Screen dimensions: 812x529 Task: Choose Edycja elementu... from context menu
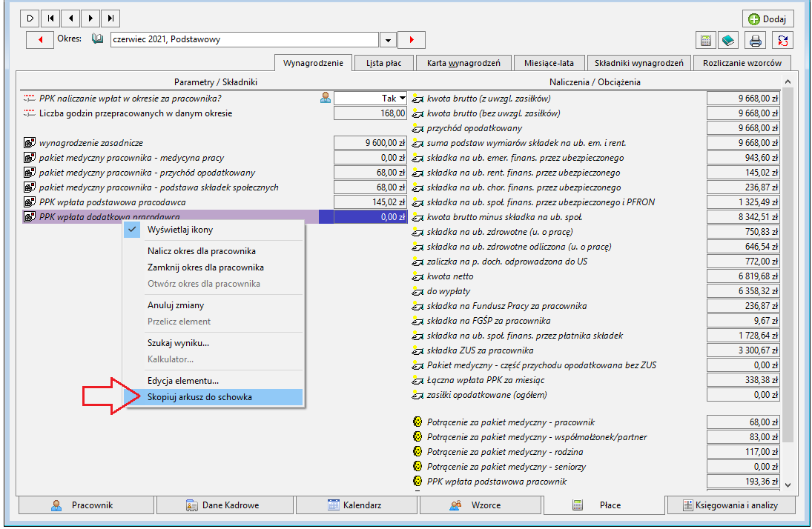tap(214, 380)
